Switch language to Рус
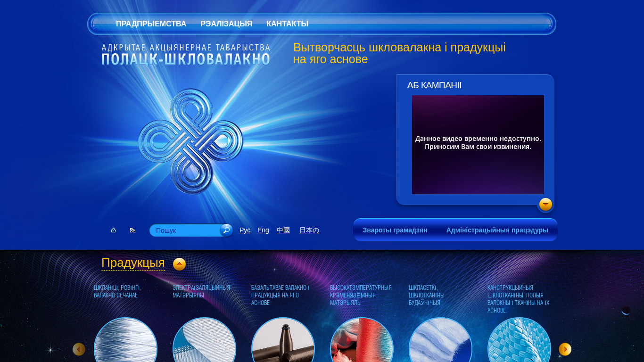This screenshot has height=362, width=644. click(x=245, y=230)
